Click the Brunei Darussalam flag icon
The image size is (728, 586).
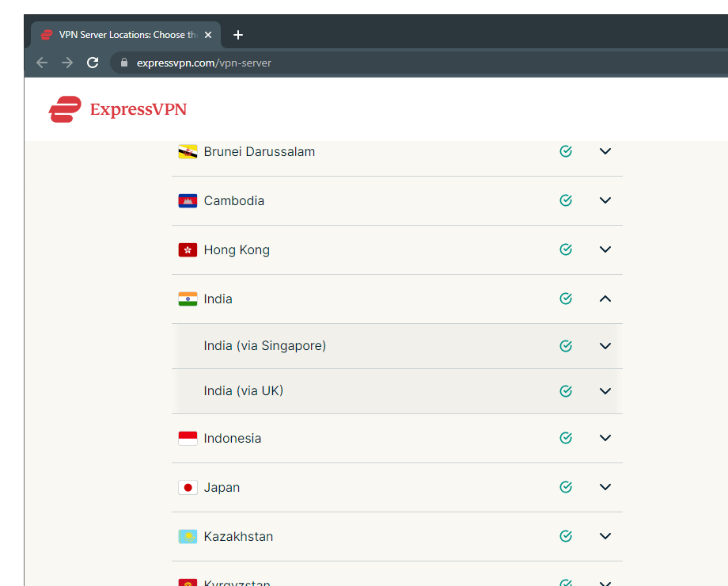coord(188,151)
